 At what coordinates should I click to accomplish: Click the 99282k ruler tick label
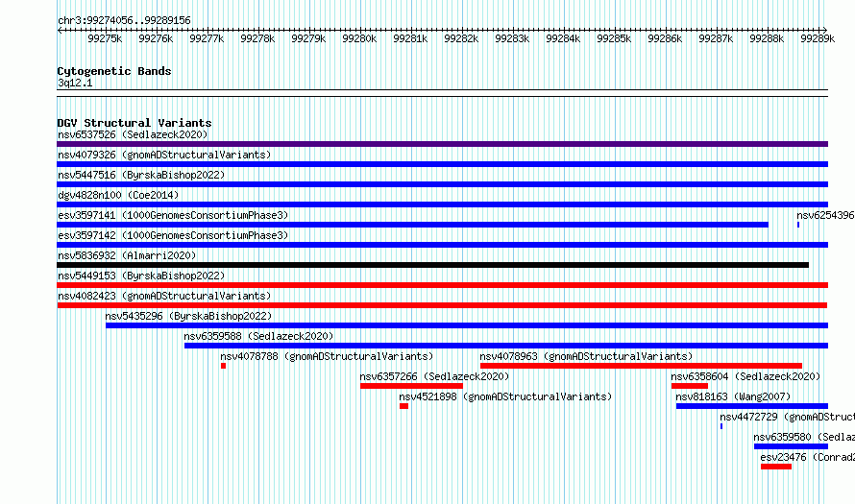[461, 38]
